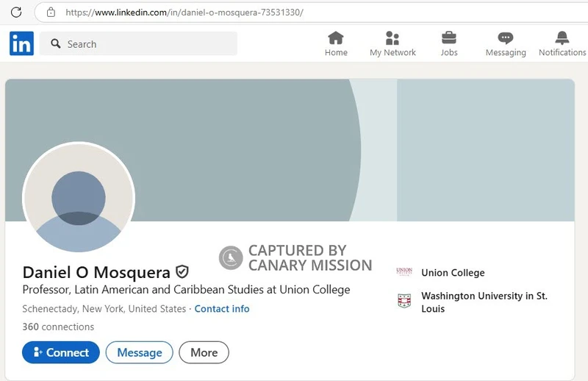Open the Notifications bell icon
This screenshot has height=381, width=588.
point(562,38)
